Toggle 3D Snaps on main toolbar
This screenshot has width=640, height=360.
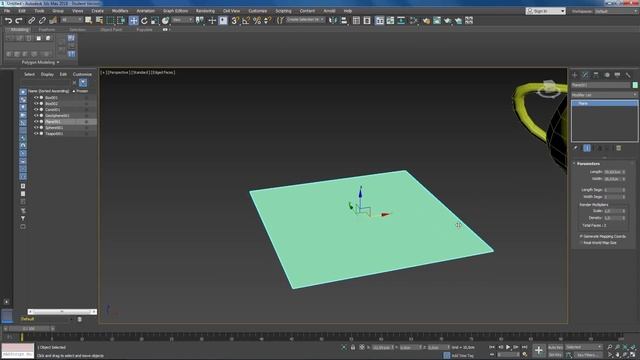[235, 20]
